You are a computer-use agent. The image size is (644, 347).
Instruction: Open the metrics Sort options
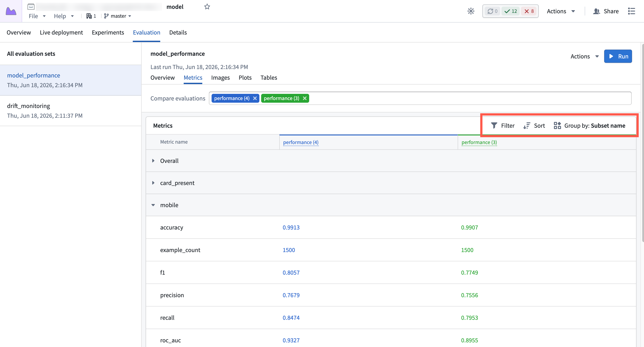tap(534, 125)
